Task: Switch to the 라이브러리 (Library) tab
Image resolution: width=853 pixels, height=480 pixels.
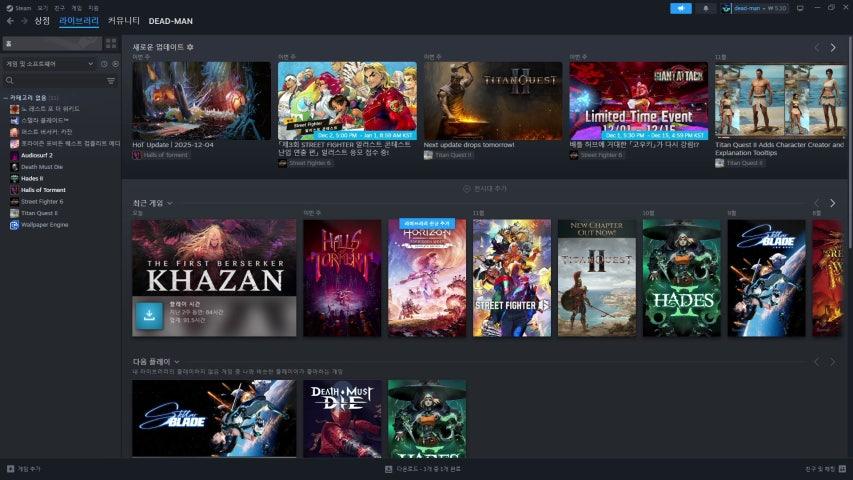Action: [x=79, y=21]
